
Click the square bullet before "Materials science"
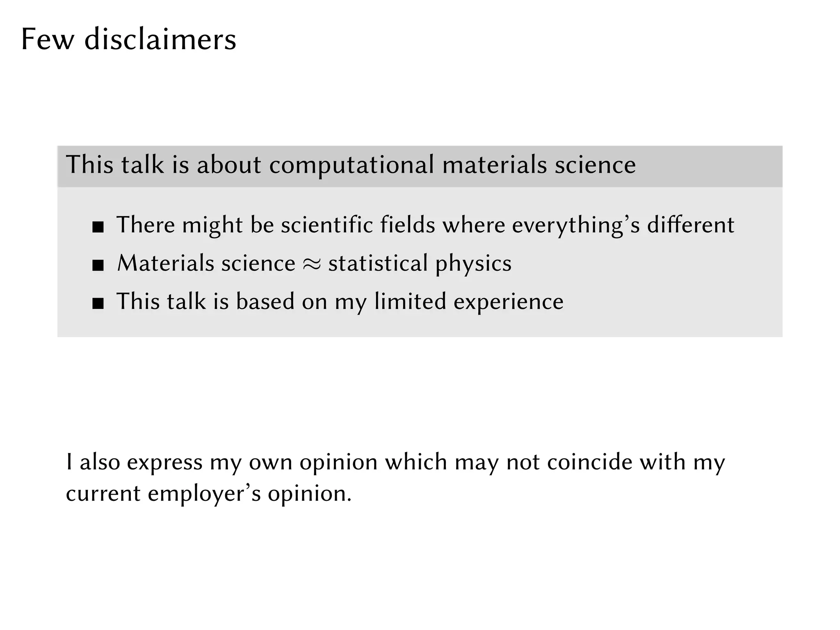98,265
